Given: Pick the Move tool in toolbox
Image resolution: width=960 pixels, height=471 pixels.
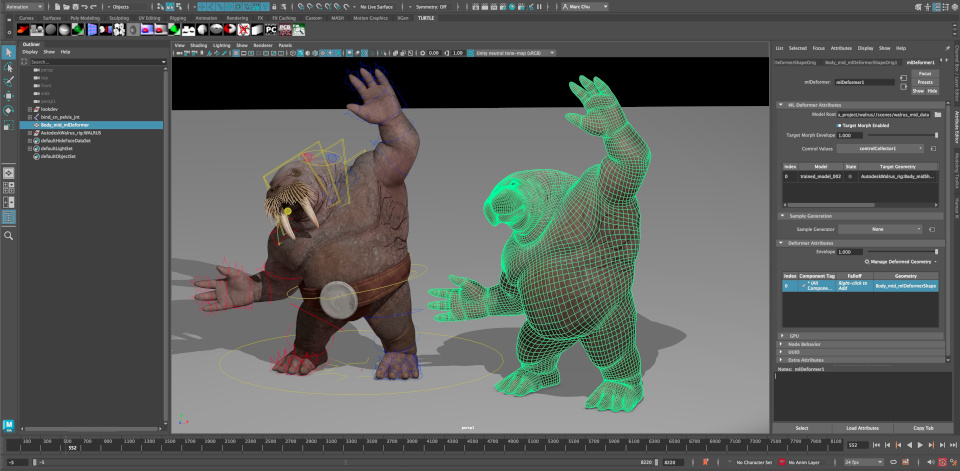Looking at the screenshot, I should click(9, 96).
